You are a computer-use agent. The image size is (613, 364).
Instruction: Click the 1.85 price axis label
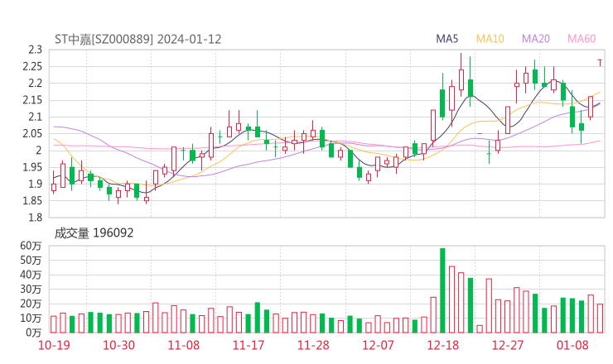point(32,201)
